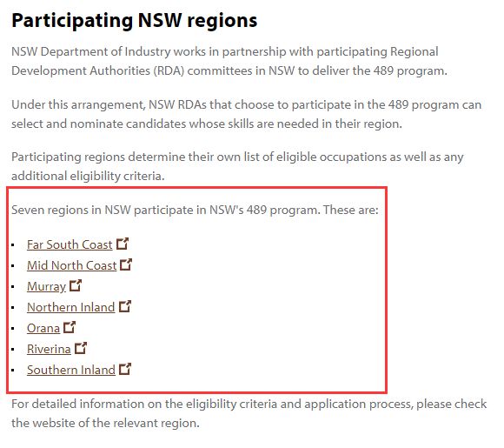Click the paragraph starting Under this arrangement
504x448 pixels.
(246, 114)
